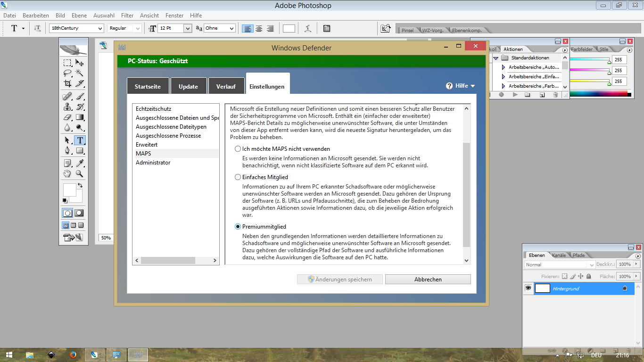The height and width of the screenshot is (362, 644).
Task: Select the Rectangular Marquee tool
Action: point(68,63)
